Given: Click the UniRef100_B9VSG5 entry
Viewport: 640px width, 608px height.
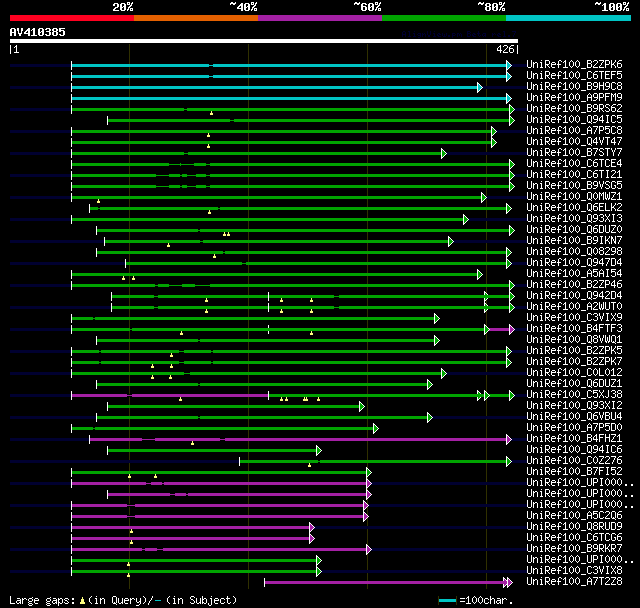Looking at the screenshot, I should coord(574,186).
